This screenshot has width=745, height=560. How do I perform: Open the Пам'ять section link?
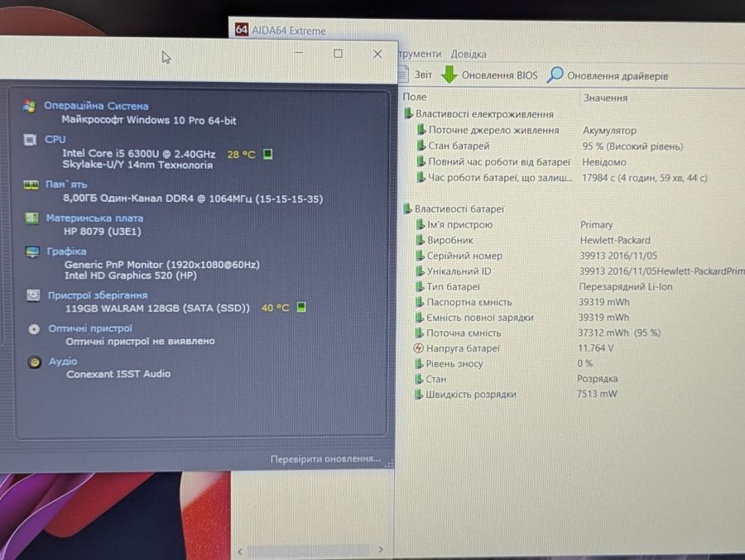tap(66, 184)
